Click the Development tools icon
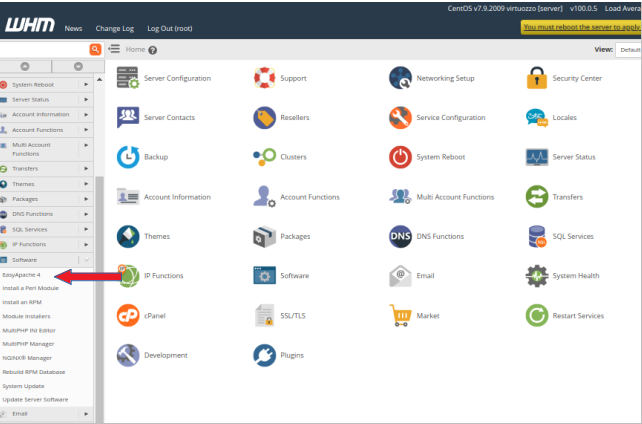Screen dimensions: 642x424 128,355
